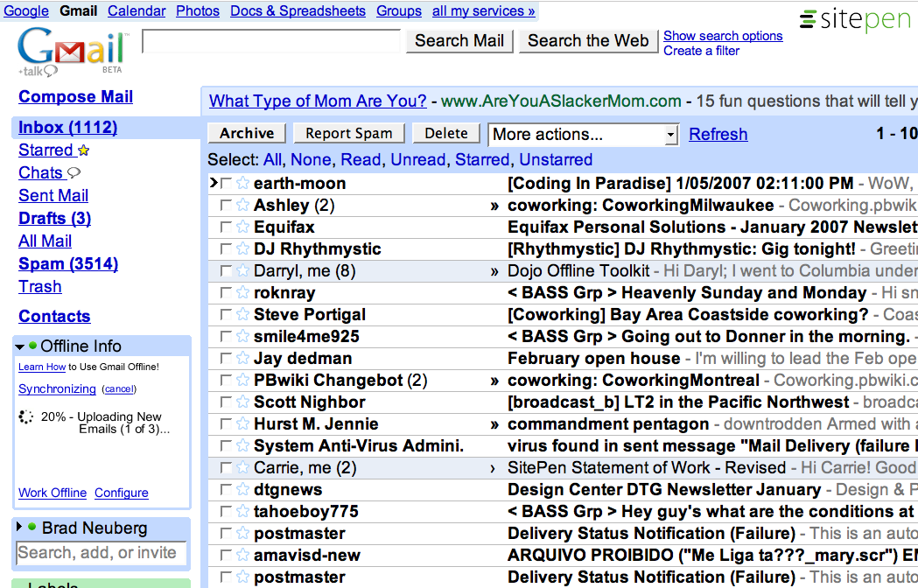Open the All Mail folder
The width and height of the screenshot is (918, 588).
pyautogui.click(x=46, y=241)
